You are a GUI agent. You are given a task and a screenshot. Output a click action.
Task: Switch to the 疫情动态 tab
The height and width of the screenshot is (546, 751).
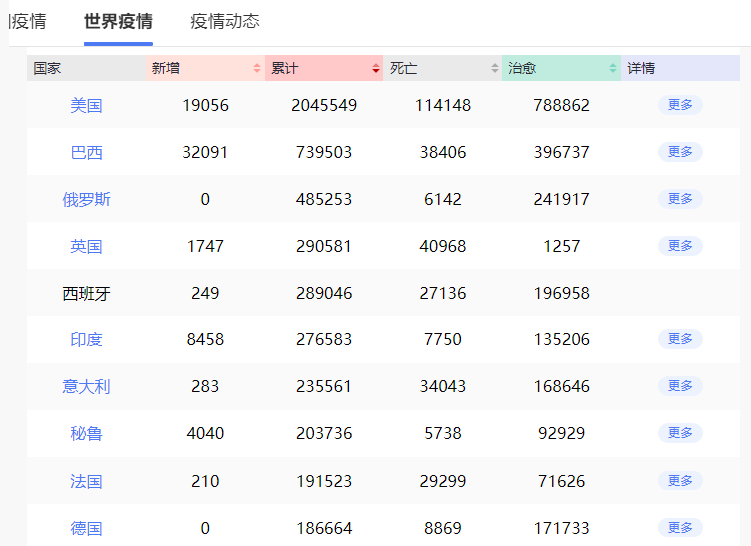[x=225, y=21]
